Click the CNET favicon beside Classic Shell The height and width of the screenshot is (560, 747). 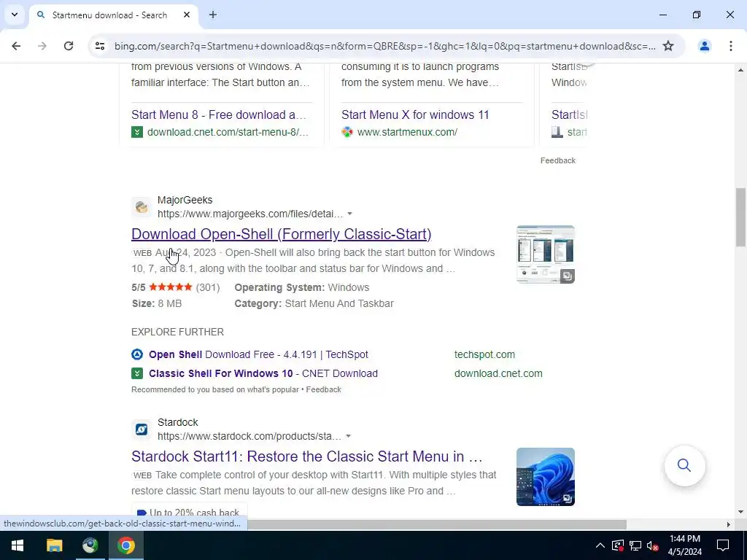coord(137,373)
